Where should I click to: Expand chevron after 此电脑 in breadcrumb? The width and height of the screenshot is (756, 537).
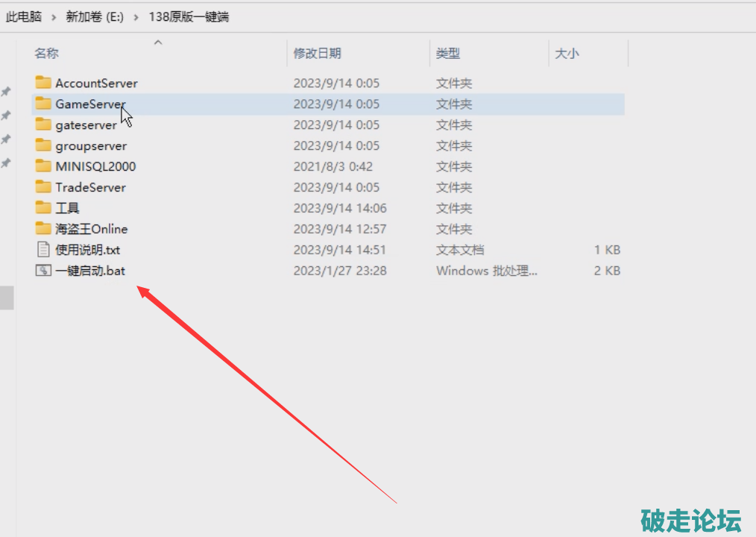pyautogui.click(x=54, y=16)
